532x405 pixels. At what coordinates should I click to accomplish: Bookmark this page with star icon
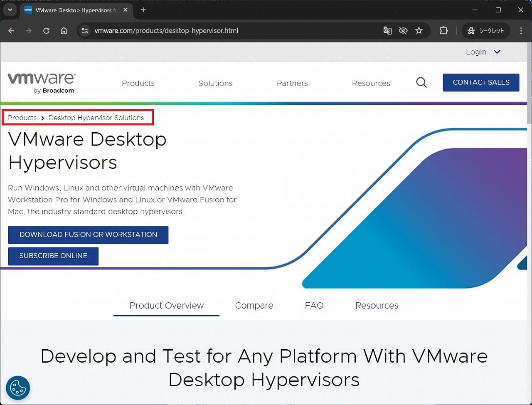[x=419, y=31]
